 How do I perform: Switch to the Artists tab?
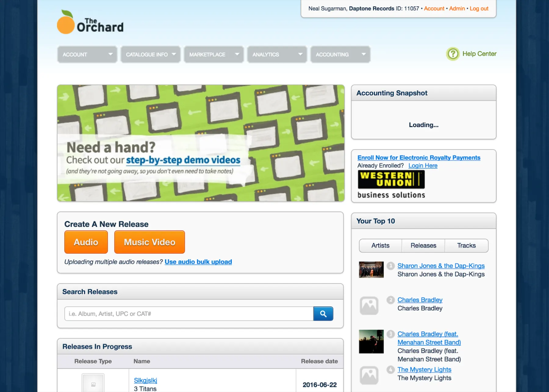click(380, 246)
